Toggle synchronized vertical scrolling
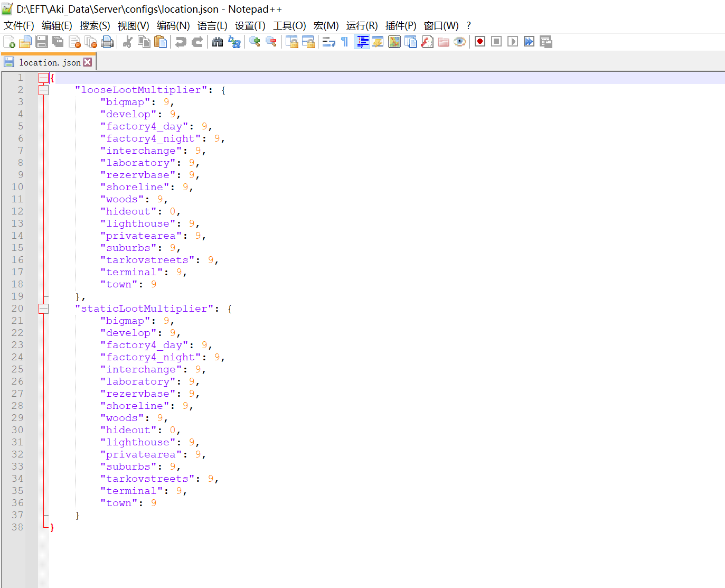725x588 pixels. [x=291, y=42]
